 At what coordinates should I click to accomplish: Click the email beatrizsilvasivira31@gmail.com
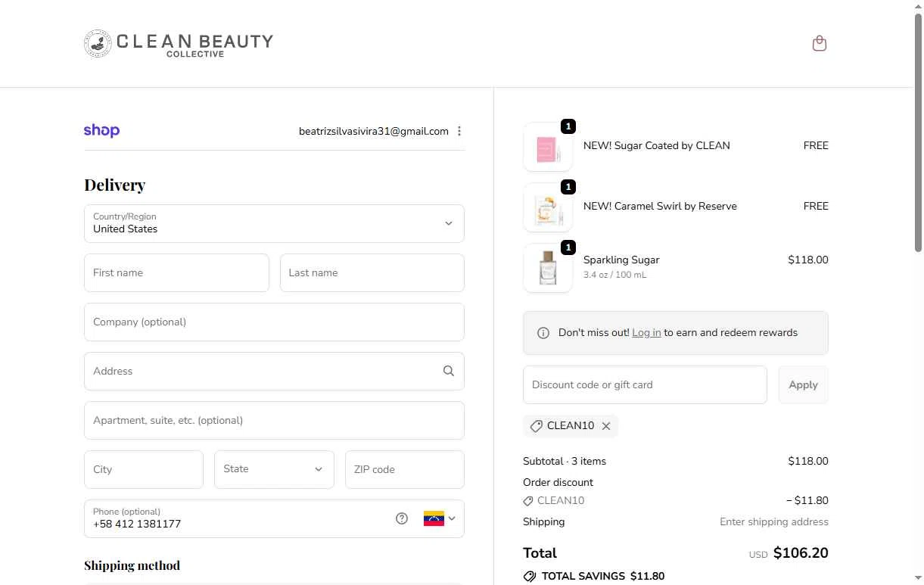374,131
